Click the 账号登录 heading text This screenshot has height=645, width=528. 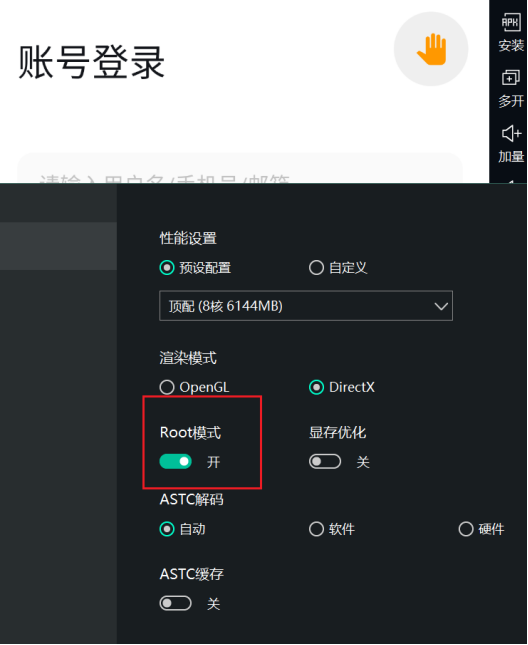[x=91, y=62]
